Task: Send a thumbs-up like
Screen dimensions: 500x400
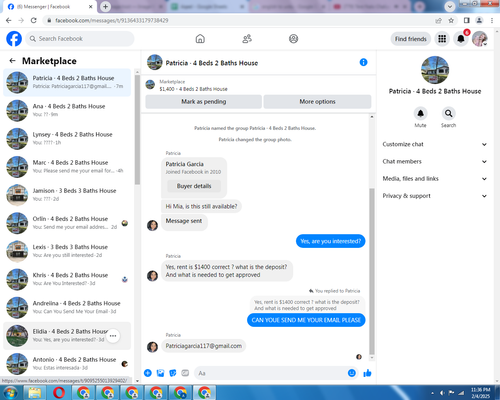Action: 367,373
